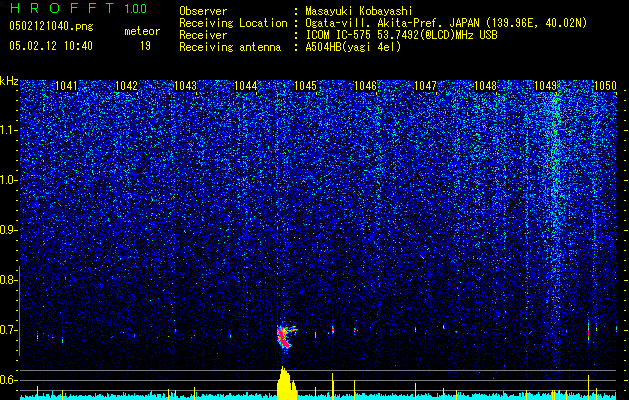This screenshot has height=400, width=629.
Task: Click the Observer field label
Action: pos(203,11)
